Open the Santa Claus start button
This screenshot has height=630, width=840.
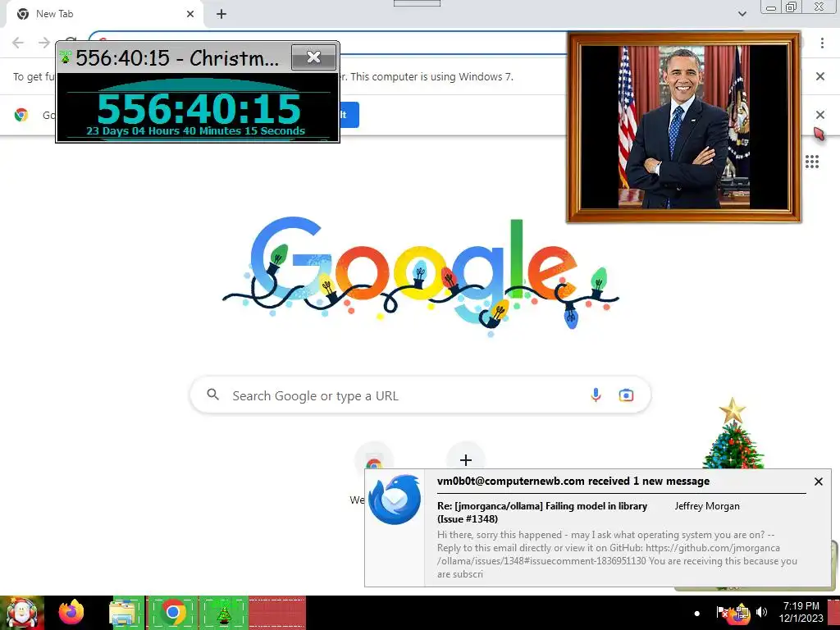click(22, 613)
